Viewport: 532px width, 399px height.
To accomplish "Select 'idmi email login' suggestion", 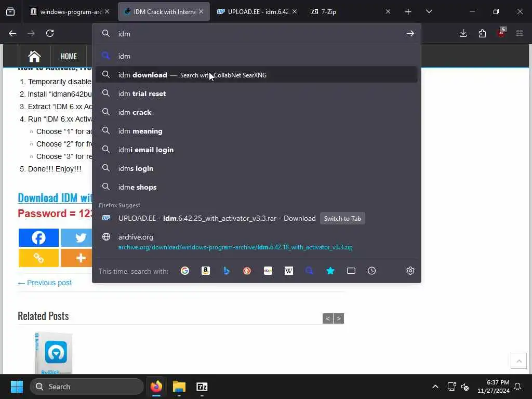I will tap(257, 149).
